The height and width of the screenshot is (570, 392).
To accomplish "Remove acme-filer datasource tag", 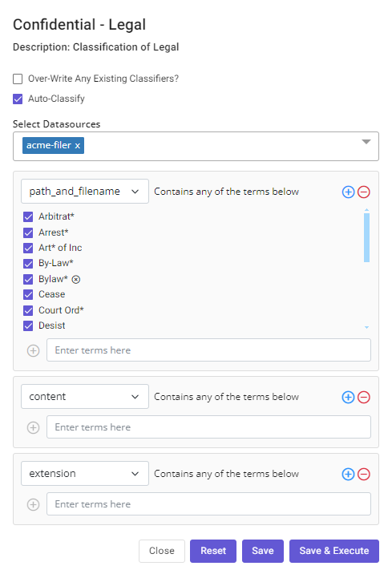I will pos(78,145).
